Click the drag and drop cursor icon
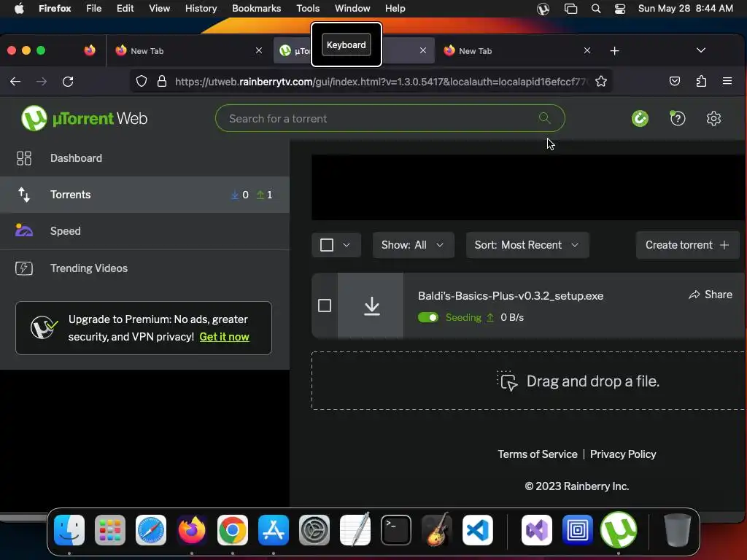This screenshot has width=747, height=560. pos(508,381)
